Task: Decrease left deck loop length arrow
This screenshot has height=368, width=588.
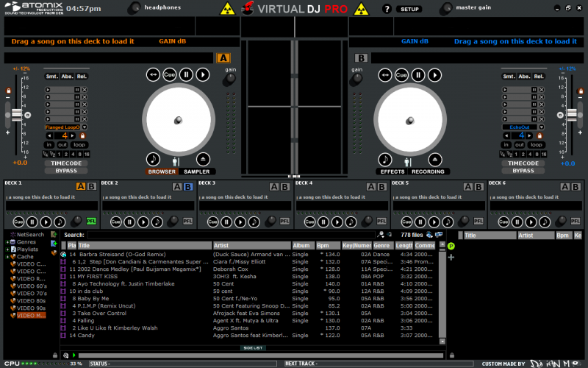Action: click(x=49, y=135)
